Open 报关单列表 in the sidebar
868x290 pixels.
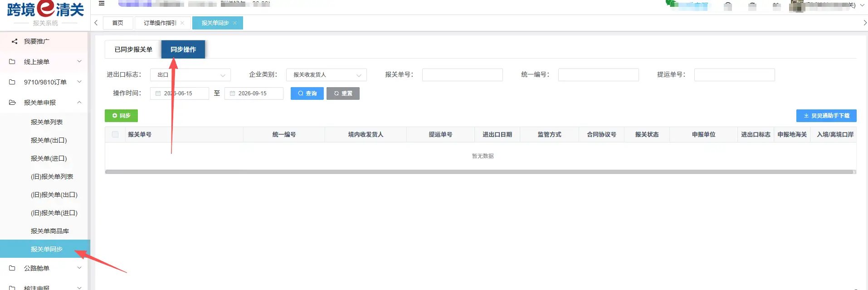pyautogui.click(x=47, y=122)
